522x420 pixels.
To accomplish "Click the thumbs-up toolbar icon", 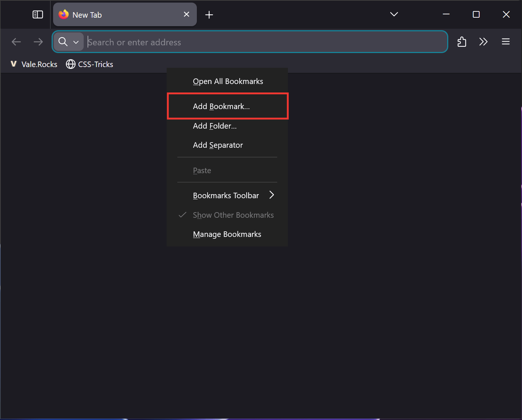I will tap(462, 42).
